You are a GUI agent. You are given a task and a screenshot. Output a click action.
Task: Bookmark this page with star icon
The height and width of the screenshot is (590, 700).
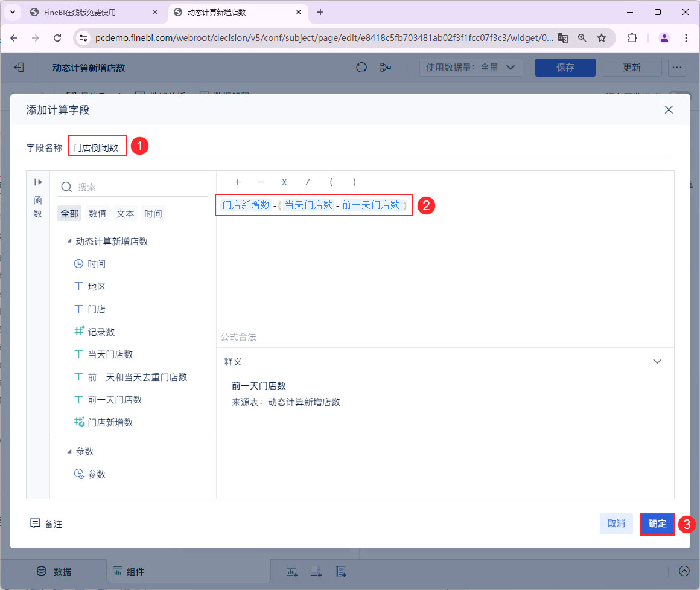(x=602, y=38)
